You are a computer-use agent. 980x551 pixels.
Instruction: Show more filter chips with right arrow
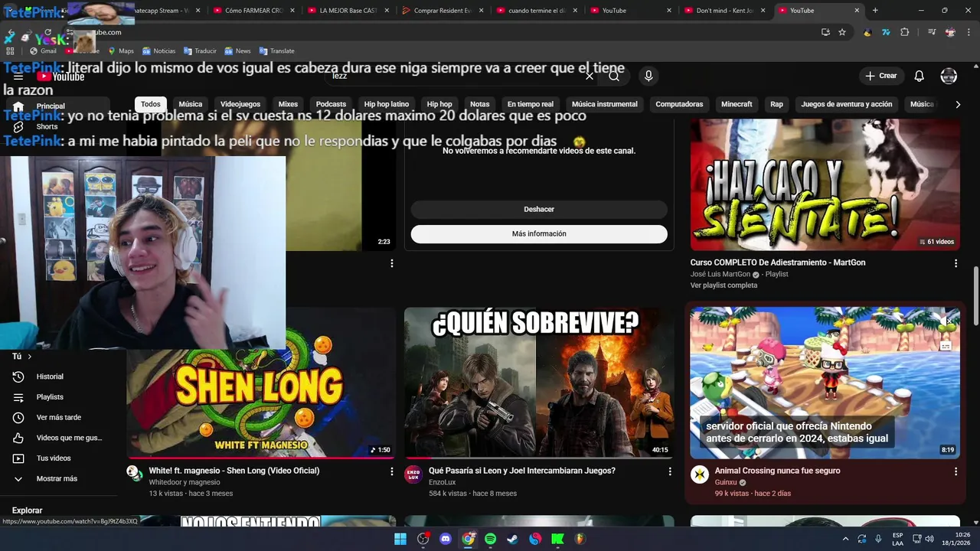[958, 104]
